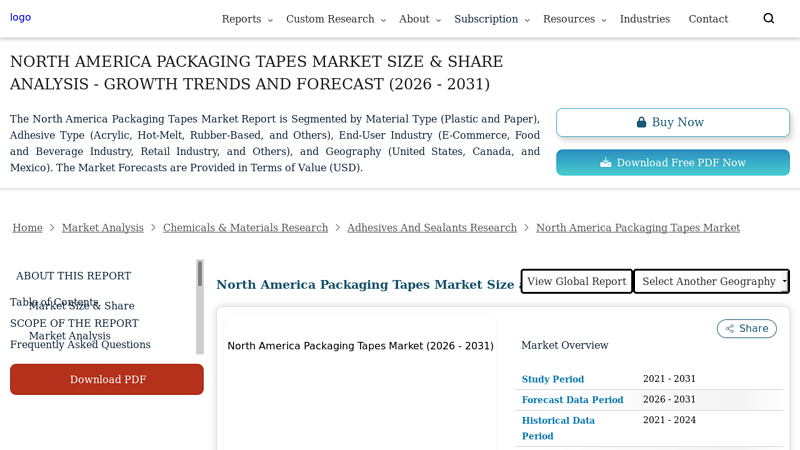Expand the Custom Research chevron
800x450 pixels.
coord(383,20)
